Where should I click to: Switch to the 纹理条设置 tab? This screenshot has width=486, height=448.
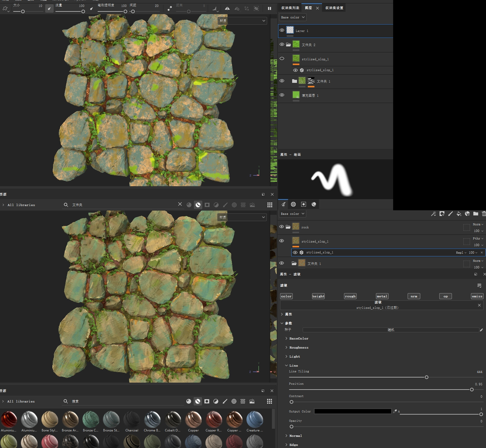coord(334,8)
